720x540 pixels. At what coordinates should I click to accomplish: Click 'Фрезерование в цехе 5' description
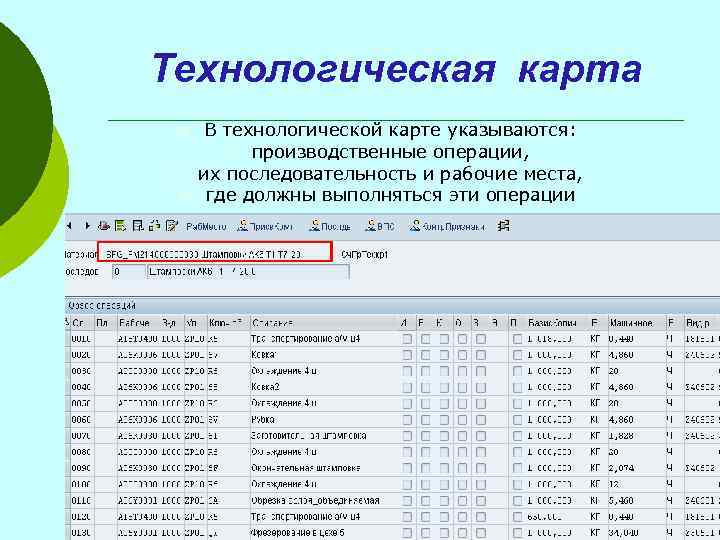[x=298, y=533]
